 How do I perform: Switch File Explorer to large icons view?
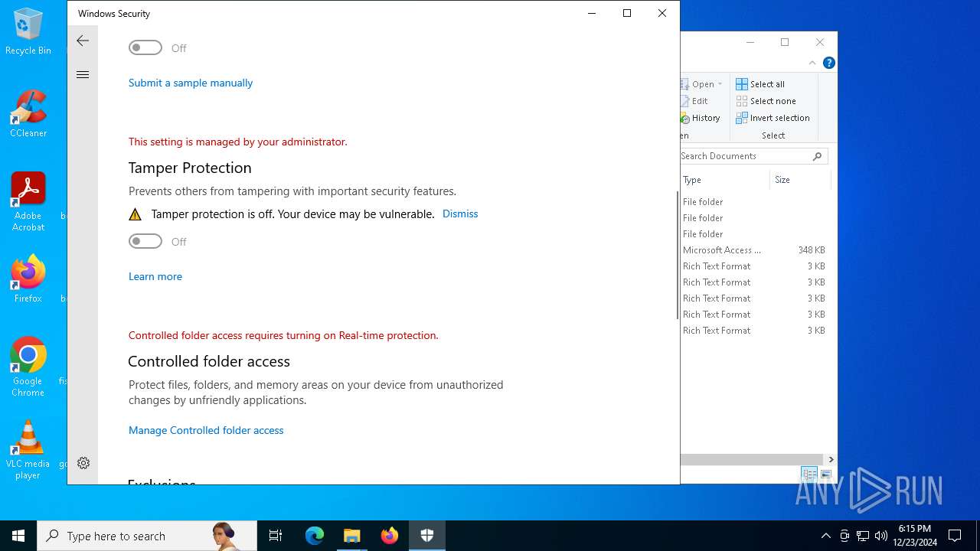coord(826,474)
